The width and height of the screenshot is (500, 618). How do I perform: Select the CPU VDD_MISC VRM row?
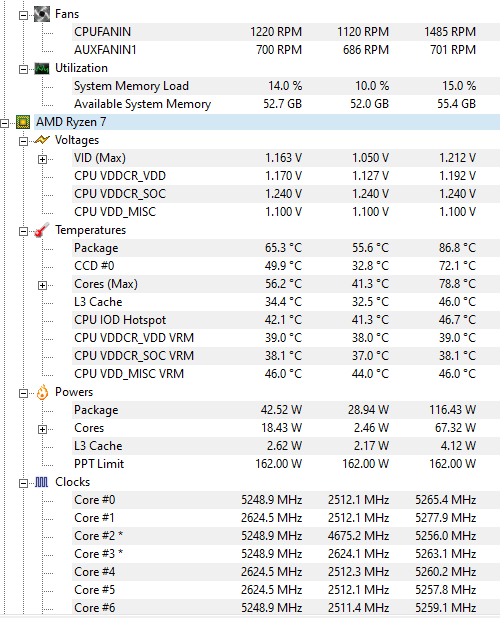(286, 374)
